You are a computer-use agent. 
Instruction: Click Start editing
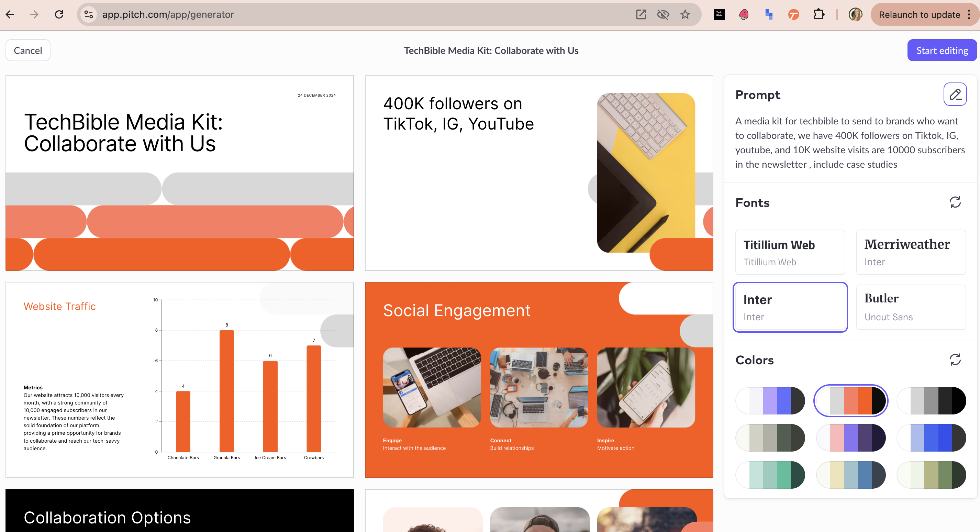pos(942,50)
